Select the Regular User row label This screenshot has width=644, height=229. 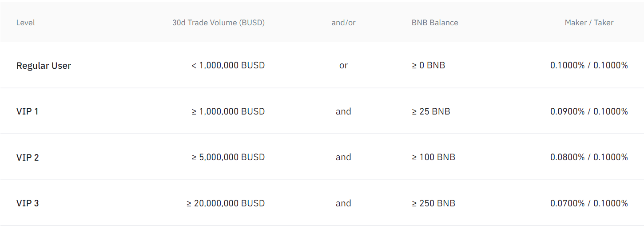pos(44,66)
